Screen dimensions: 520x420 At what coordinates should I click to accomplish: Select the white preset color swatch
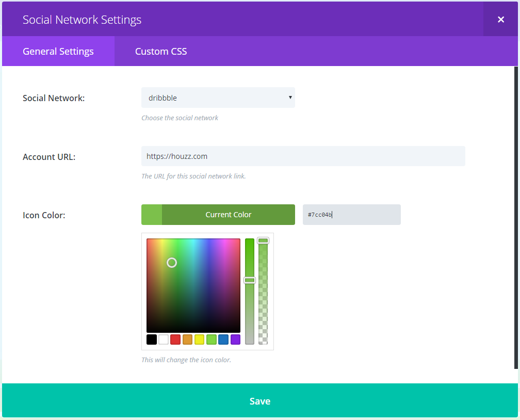[x=163, y=339]
